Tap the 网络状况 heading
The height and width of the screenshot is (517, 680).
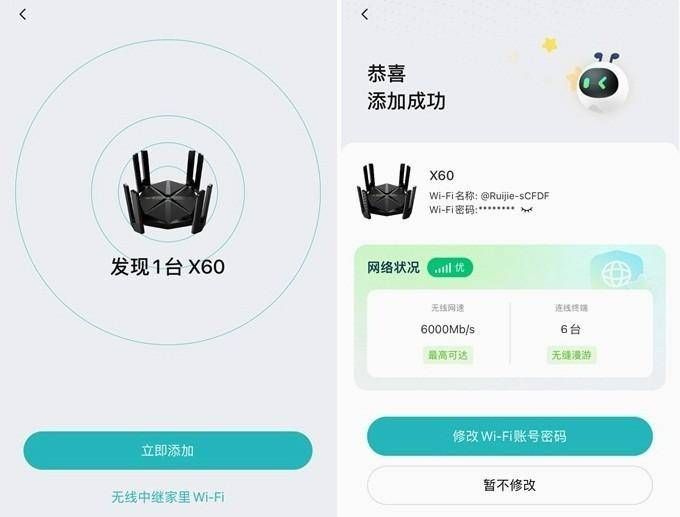(393, 268)
